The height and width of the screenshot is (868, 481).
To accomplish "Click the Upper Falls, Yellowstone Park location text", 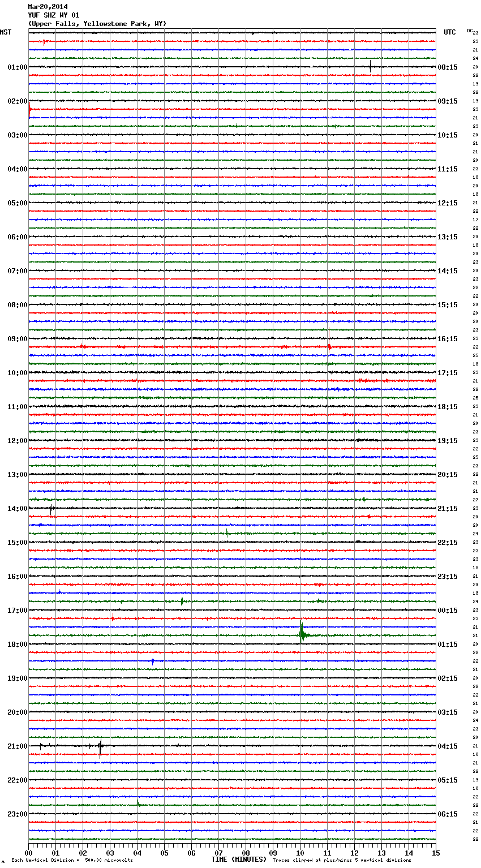I will [97, 24].
